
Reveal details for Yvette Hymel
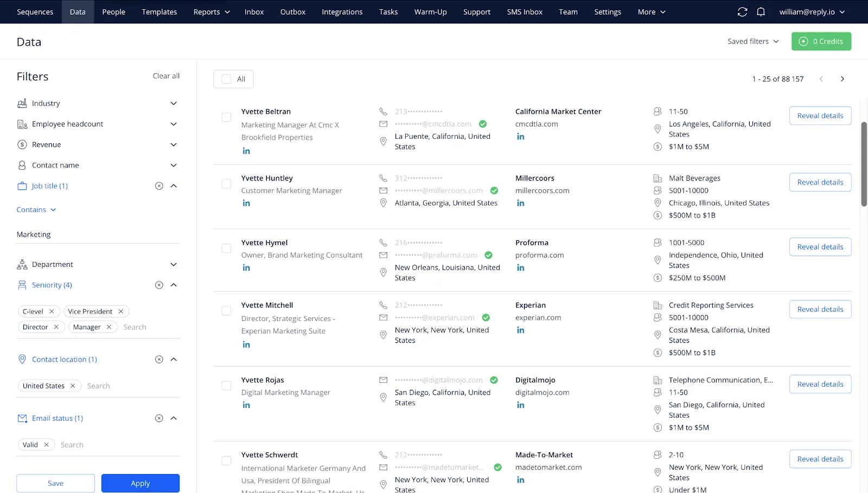pos(820,247)
